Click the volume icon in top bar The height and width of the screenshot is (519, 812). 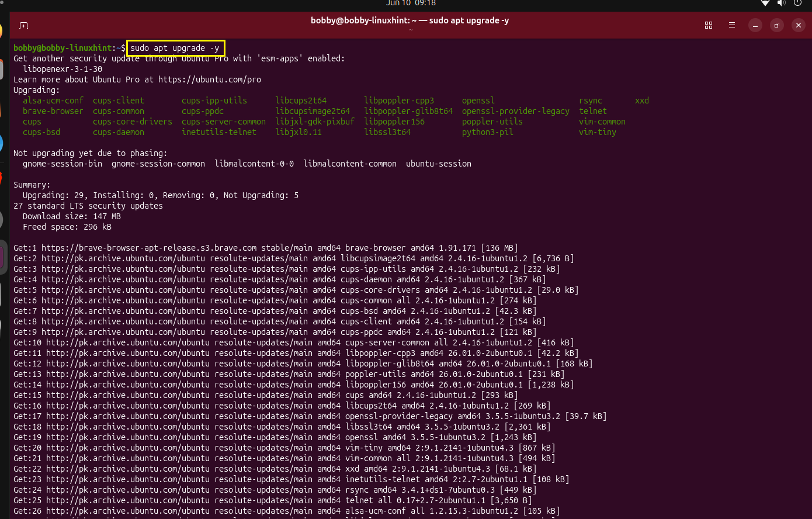tap(782, 3)
